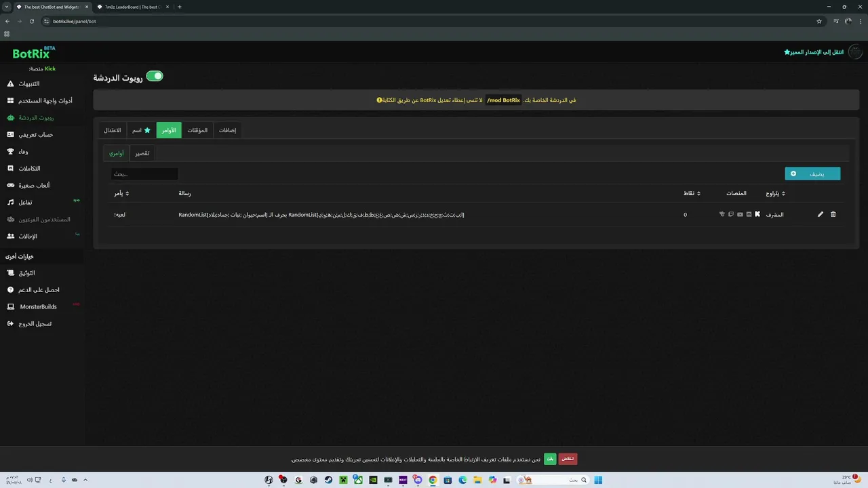The width and height of the screenshot is (868, 488).
Task: Open the alerts (التنبيهات) warning icon
Action: pos(10,84)
